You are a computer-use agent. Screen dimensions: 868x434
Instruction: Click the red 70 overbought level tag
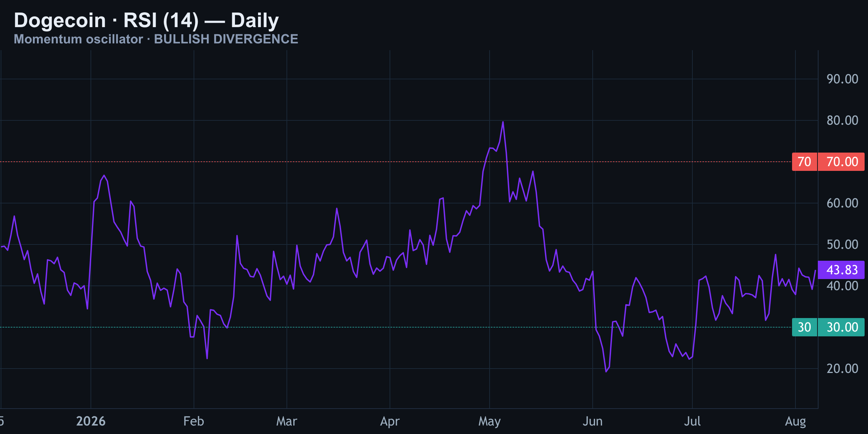804,162
